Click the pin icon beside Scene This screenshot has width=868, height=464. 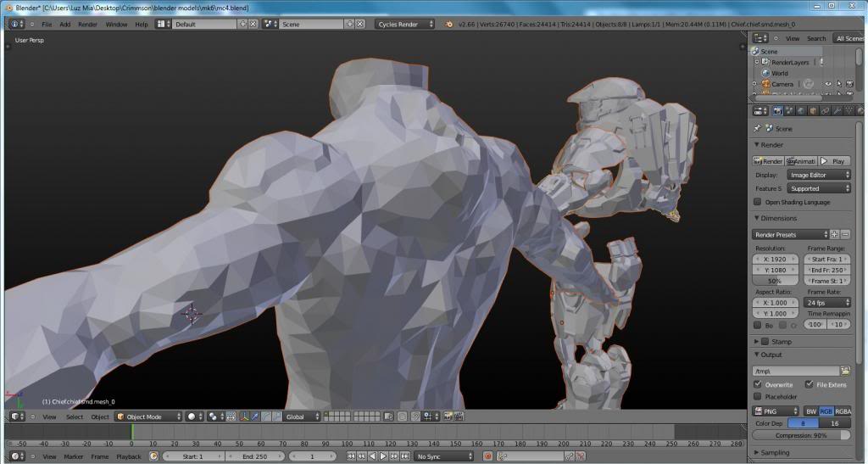click(x=757, y=128)
